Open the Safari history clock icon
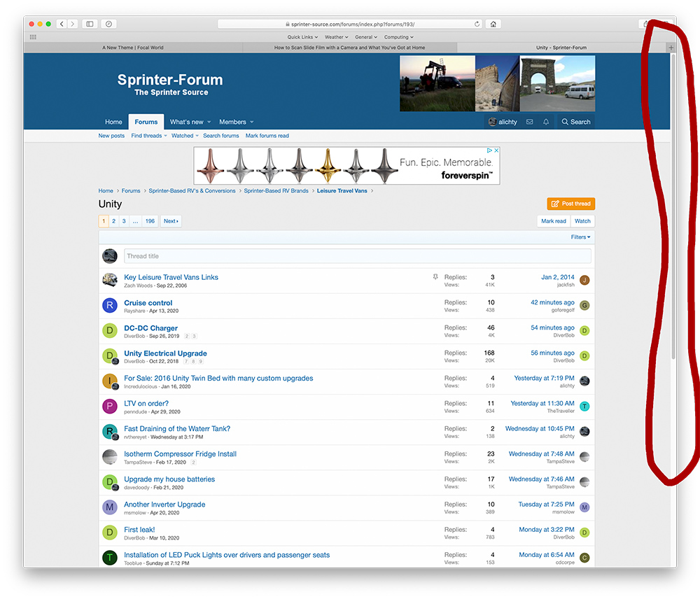Image resolution: width=700 pixels, height=599 pixels. tap(108, 24)
